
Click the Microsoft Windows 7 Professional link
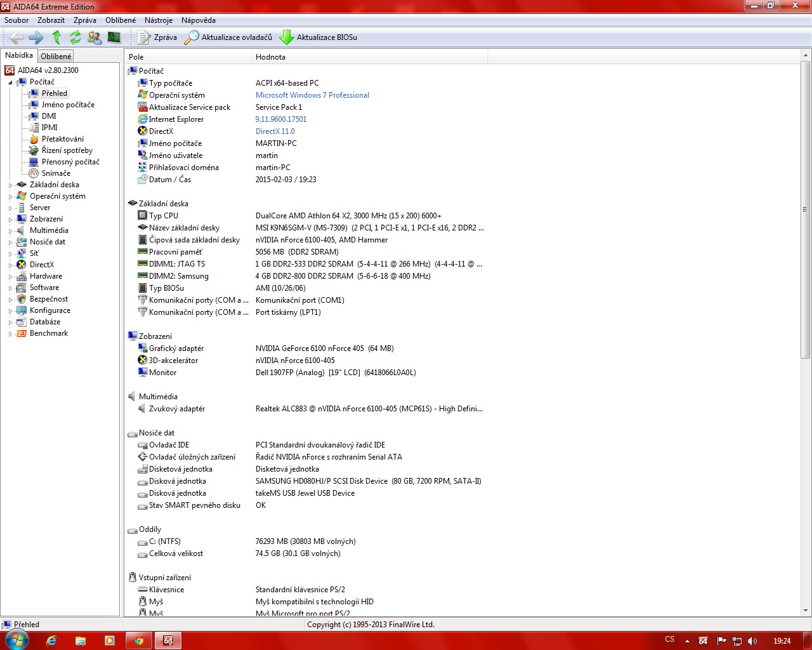click(312, 95)
